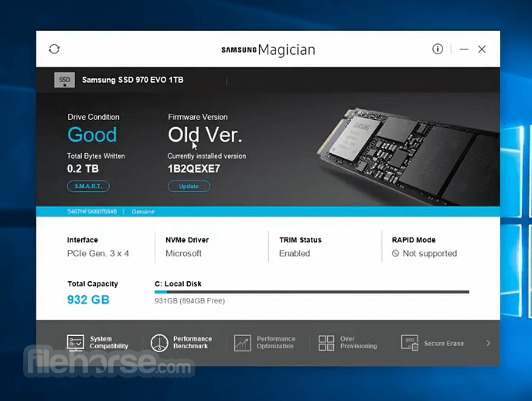Click 'Microsoft' NVMe driver value
The image size is (532, 401).
pos(183,253)
